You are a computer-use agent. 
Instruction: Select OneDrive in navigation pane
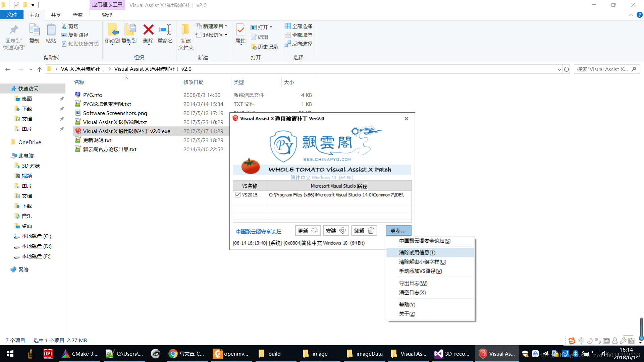tap(30, 142)
